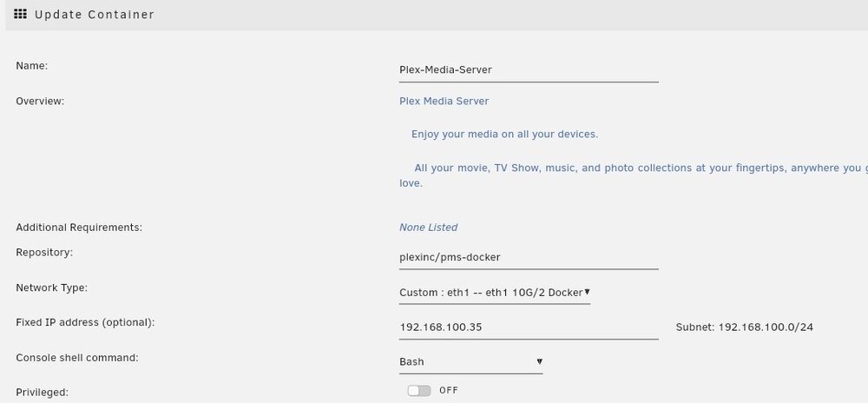
Task: Click the 'Subnet: 192.168.100.0/24' text
Action: pos(744,327)
